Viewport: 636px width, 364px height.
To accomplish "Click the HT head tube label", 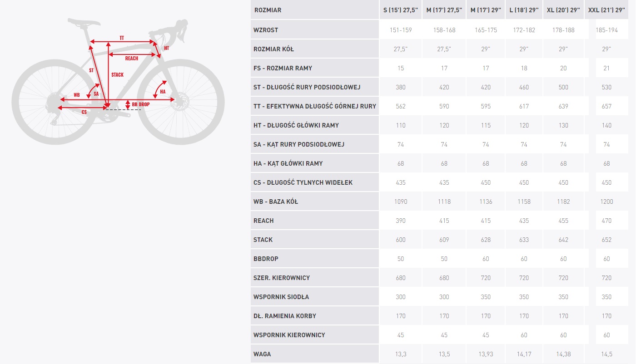I will (166, 48).
